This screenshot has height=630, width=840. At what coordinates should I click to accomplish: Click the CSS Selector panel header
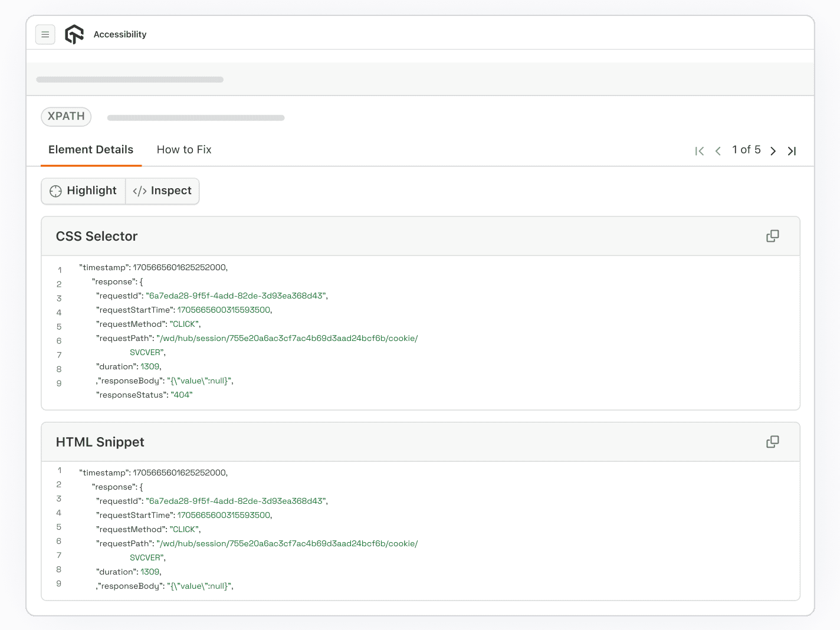[x=97, y=237]
